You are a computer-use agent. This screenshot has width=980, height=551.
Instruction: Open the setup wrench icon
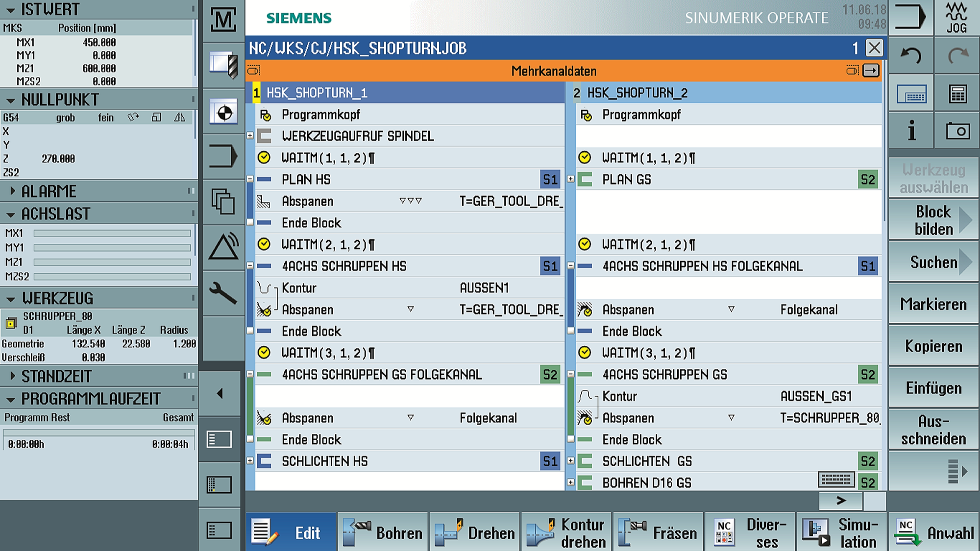(223, 292)
